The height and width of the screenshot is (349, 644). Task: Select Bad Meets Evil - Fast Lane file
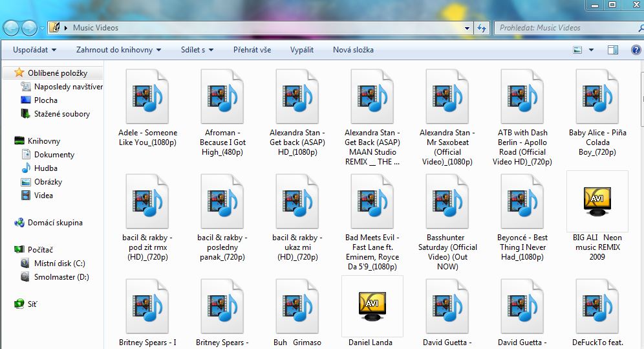point(372,222)
